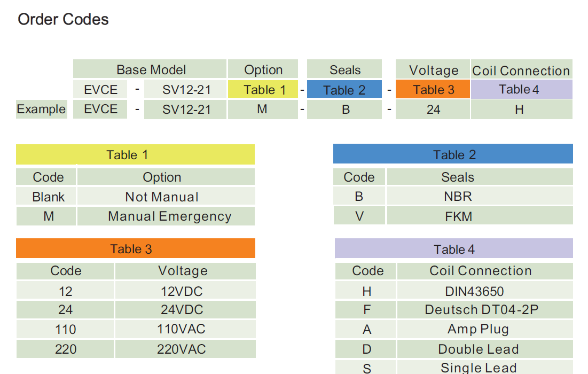
Task: Select the Example row label
Action: coord(41,109)
